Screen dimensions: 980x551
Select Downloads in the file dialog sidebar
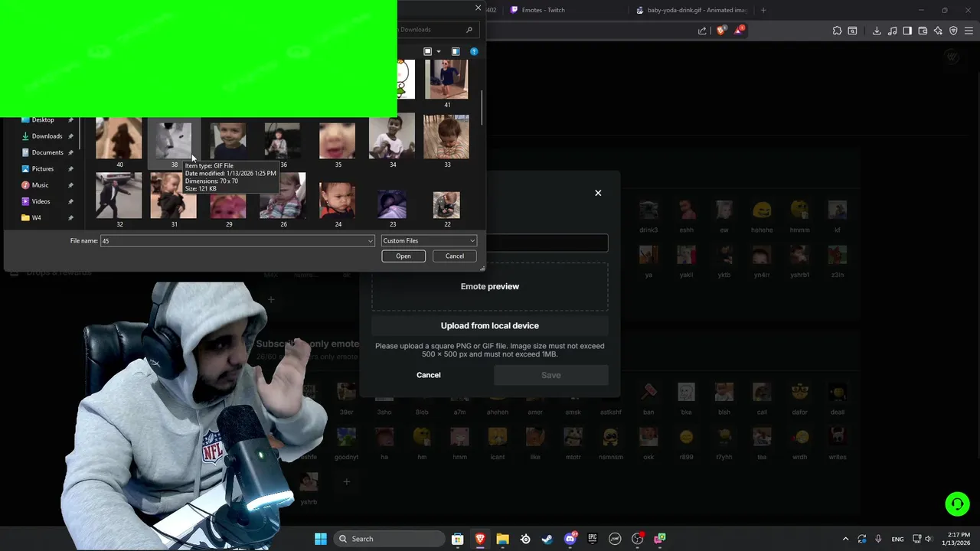coord(47,136)
